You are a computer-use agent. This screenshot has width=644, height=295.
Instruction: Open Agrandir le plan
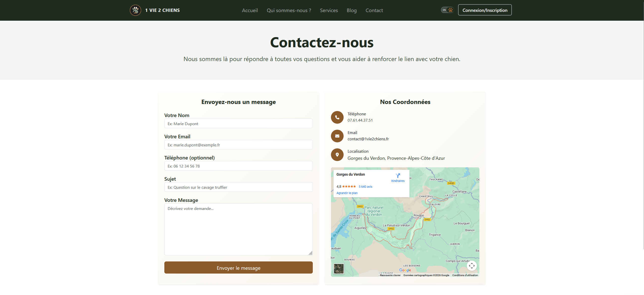coord(347,193)
